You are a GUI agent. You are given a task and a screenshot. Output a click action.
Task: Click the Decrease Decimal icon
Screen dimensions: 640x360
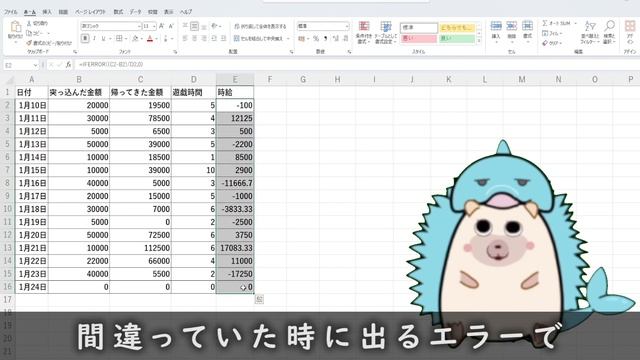(x=345, y=39)
